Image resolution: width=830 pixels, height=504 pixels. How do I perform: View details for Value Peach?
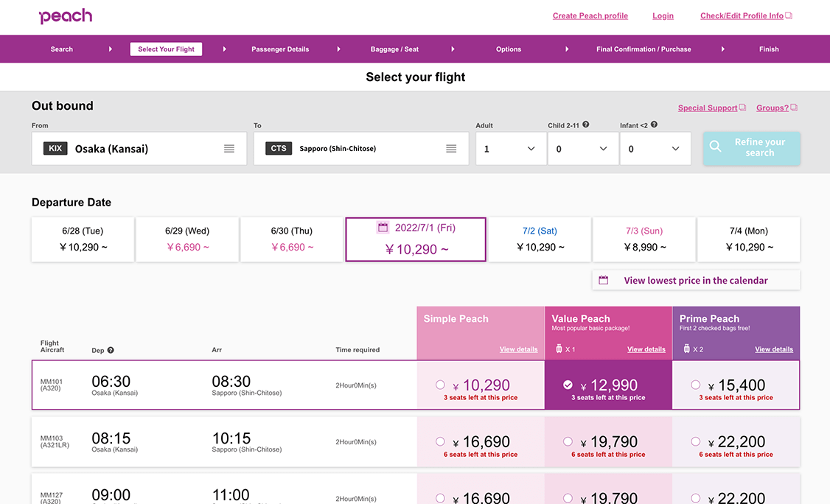pyautogui.click(x=646, y=349)
